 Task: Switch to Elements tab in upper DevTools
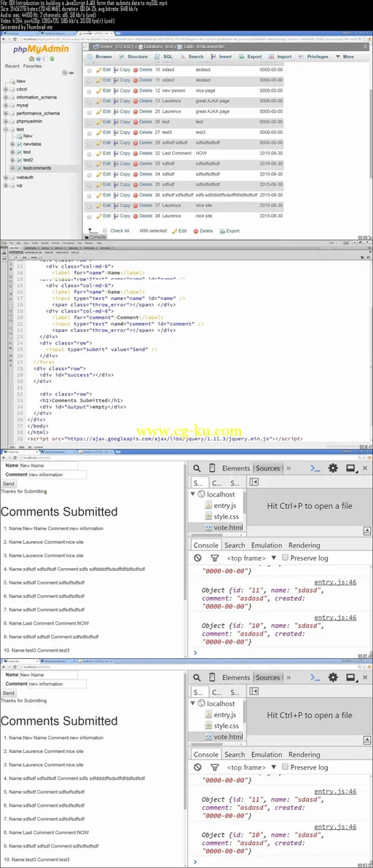[x=236, y=468]
